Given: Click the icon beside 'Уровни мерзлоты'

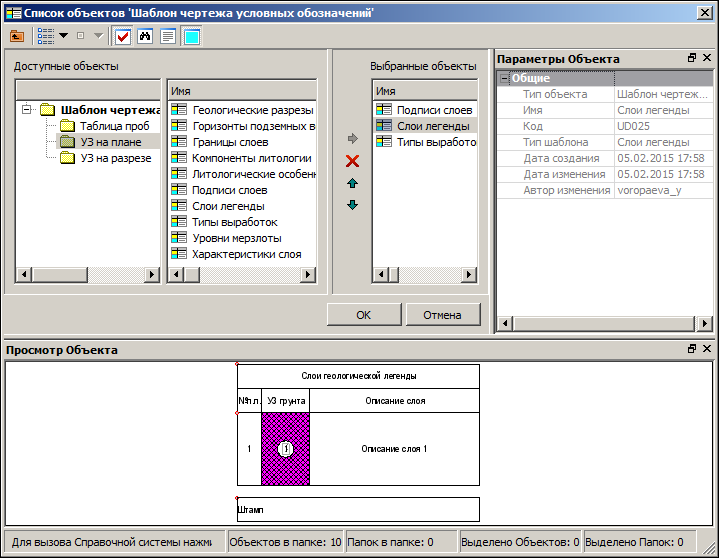Looking at the screenshot, I should (179, 238).
